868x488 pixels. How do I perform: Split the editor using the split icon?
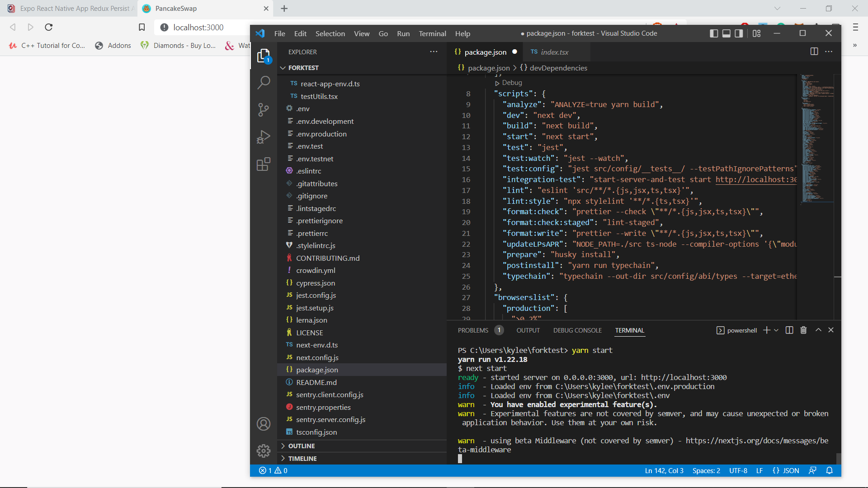[814, 52]
